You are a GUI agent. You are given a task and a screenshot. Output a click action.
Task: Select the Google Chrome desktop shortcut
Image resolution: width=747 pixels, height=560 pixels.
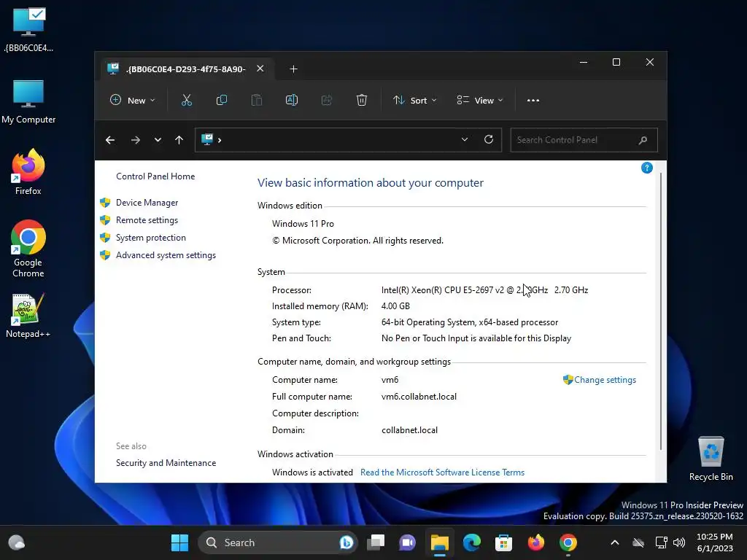[x=28, y=249]
